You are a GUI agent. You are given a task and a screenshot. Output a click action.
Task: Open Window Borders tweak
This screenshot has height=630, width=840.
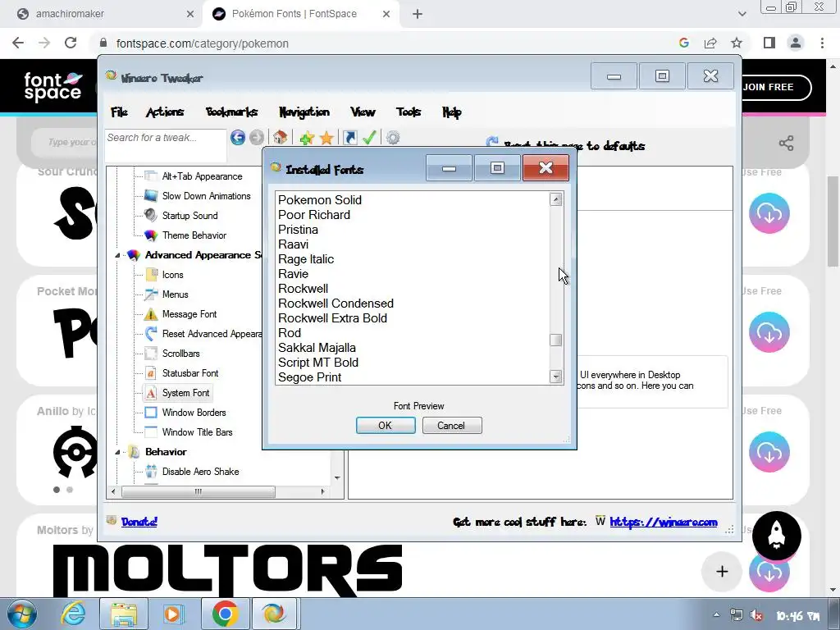point(194,413)
